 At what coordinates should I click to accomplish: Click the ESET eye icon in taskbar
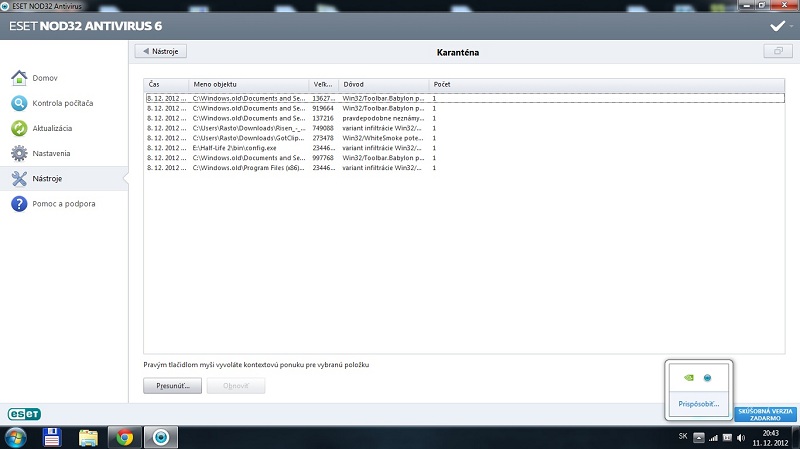pyautogui.click(x=160, y=437)
